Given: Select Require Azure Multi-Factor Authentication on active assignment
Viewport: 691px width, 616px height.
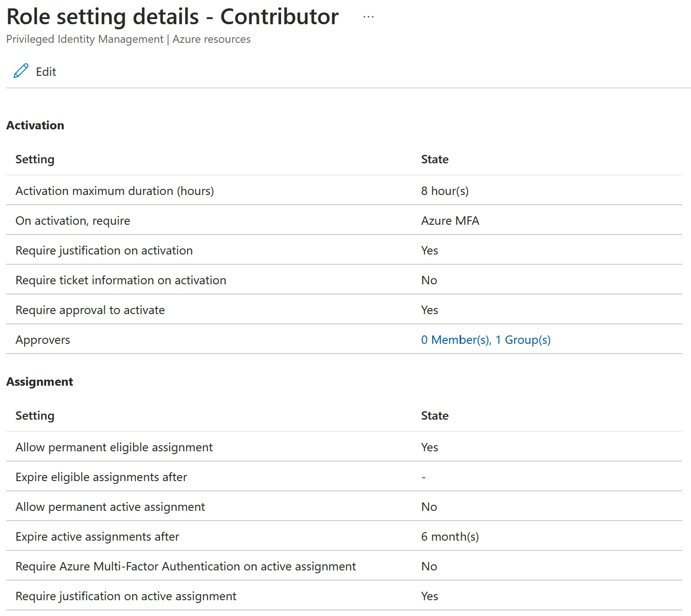Looking at the screenshot, I should [185, 567].
